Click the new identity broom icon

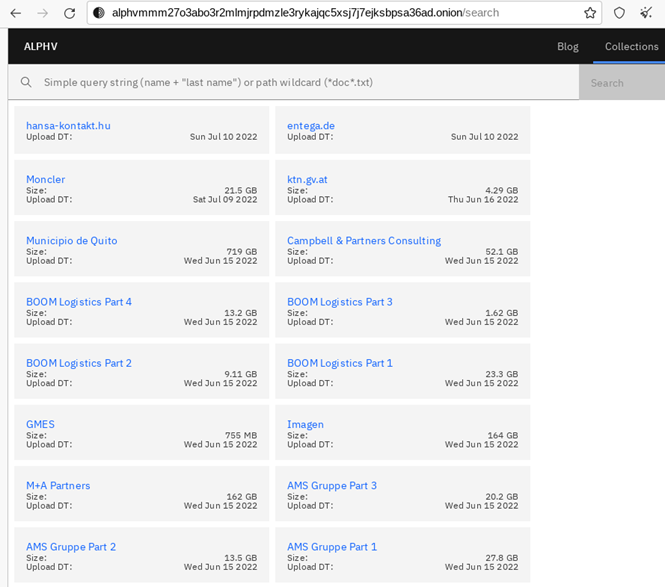pyautogui.click(x=646, y=13)
